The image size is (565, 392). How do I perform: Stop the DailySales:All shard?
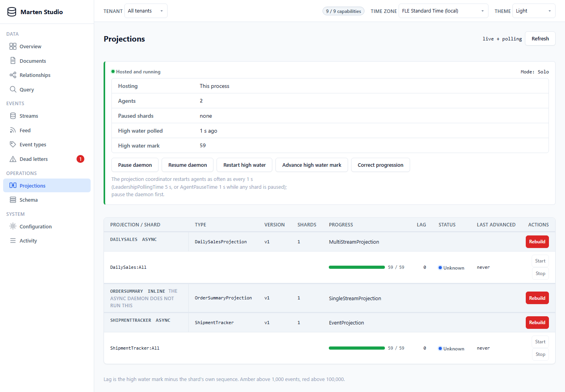[540, 273]
